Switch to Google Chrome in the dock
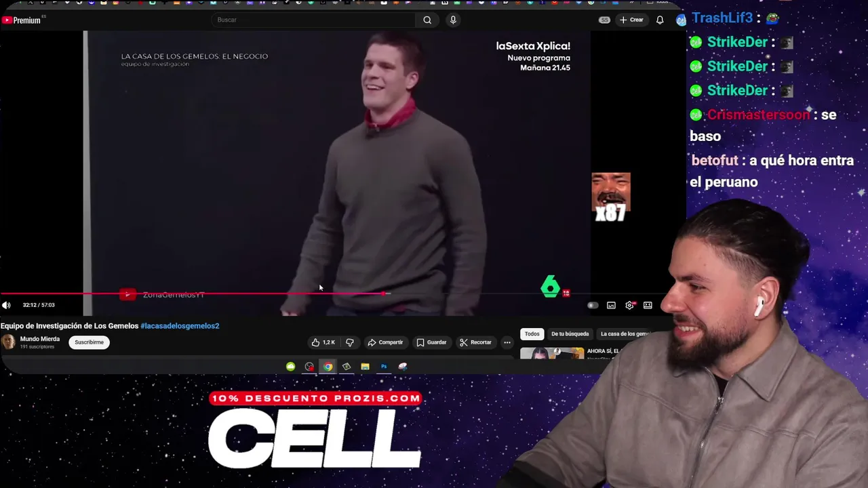 point(328,367)
